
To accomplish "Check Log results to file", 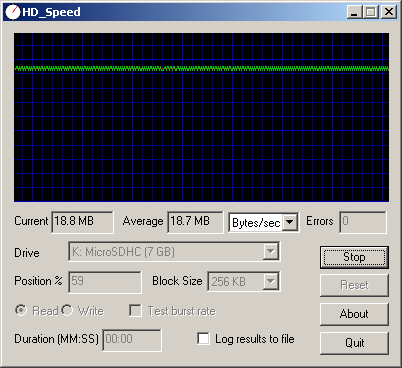I will (x=203, y=339).
